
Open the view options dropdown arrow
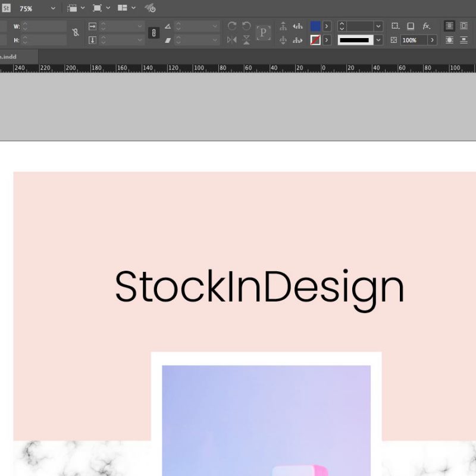(x=83, y=8)
